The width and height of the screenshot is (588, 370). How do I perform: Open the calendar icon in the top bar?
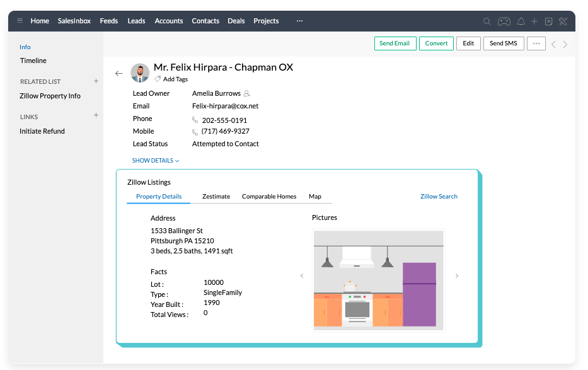click(x=550, y=21)
